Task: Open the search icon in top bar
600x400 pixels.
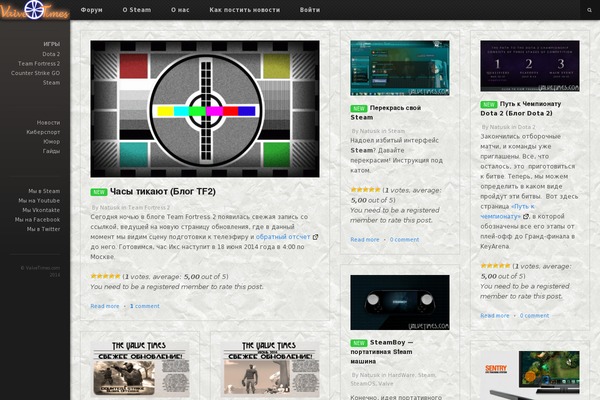Action: pyautogui.click(x=589, y=10)
